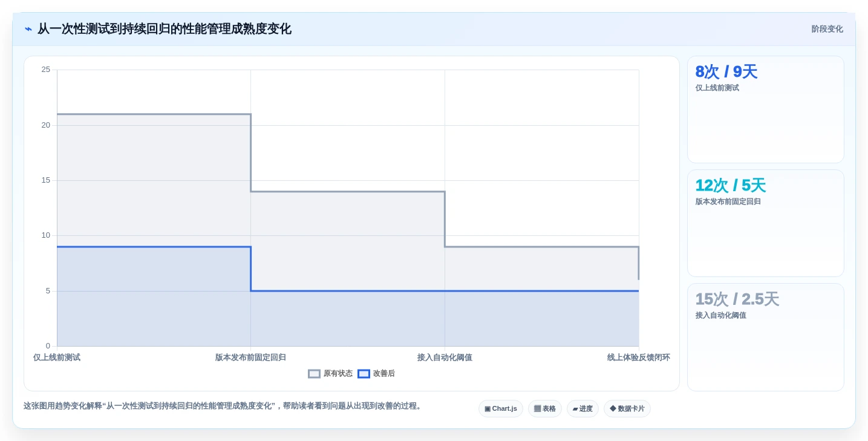Click the y-axis value 10
The image size is (868, 441).
click(46, 235)
